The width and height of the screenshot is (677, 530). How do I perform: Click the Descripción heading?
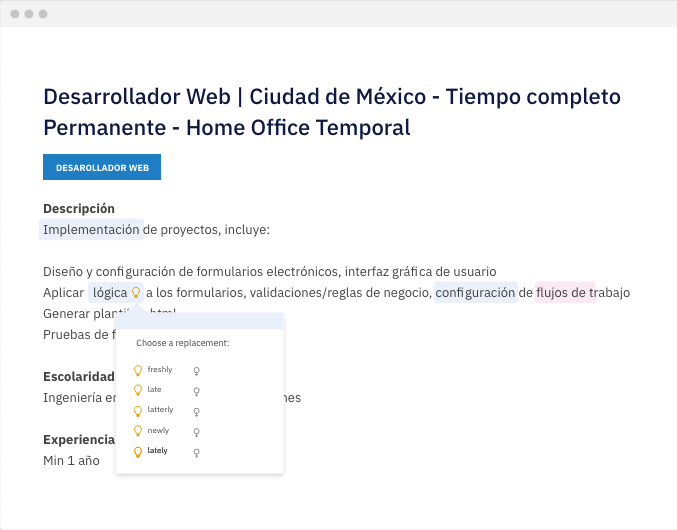[79, 209]
